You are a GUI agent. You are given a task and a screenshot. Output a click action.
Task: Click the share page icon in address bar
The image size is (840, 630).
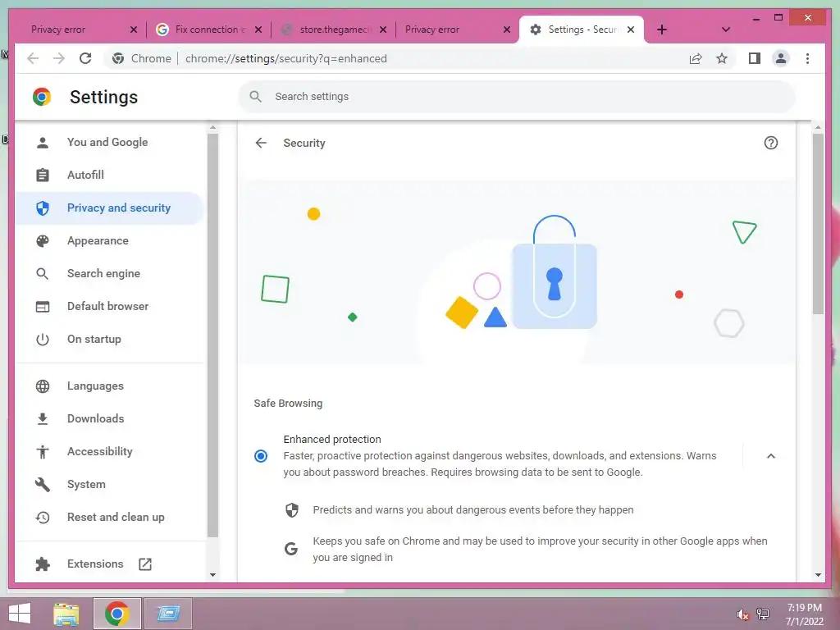(696, 58)
